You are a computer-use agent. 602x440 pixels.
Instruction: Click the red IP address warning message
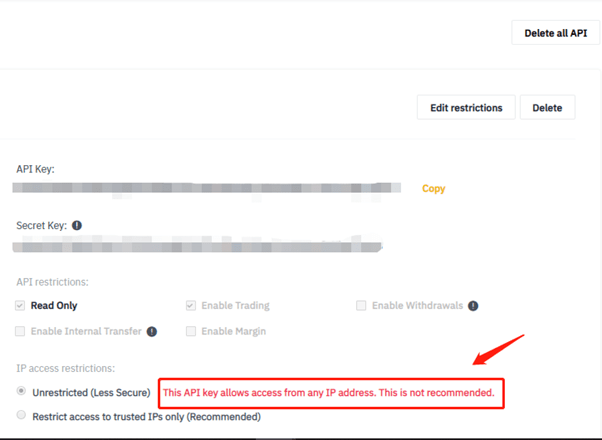(329, 393)
